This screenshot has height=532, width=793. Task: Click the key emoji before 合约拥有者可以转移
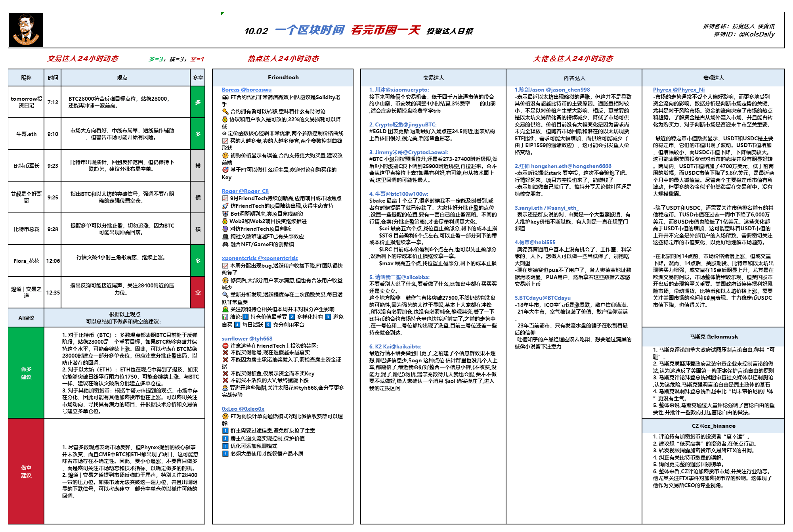(225, 111)
